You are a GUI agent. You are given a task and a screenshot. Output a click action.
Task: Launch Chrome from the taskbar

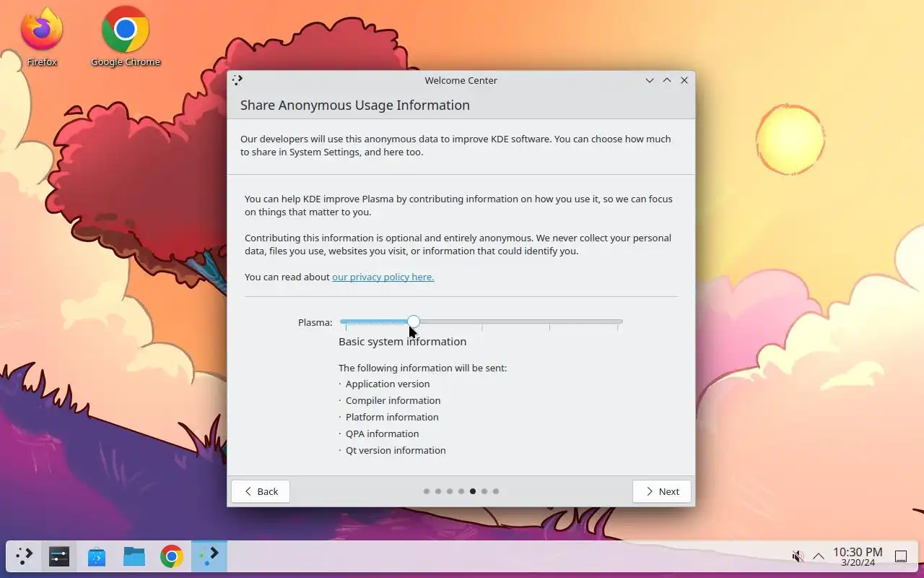click(x=172, y=556)
